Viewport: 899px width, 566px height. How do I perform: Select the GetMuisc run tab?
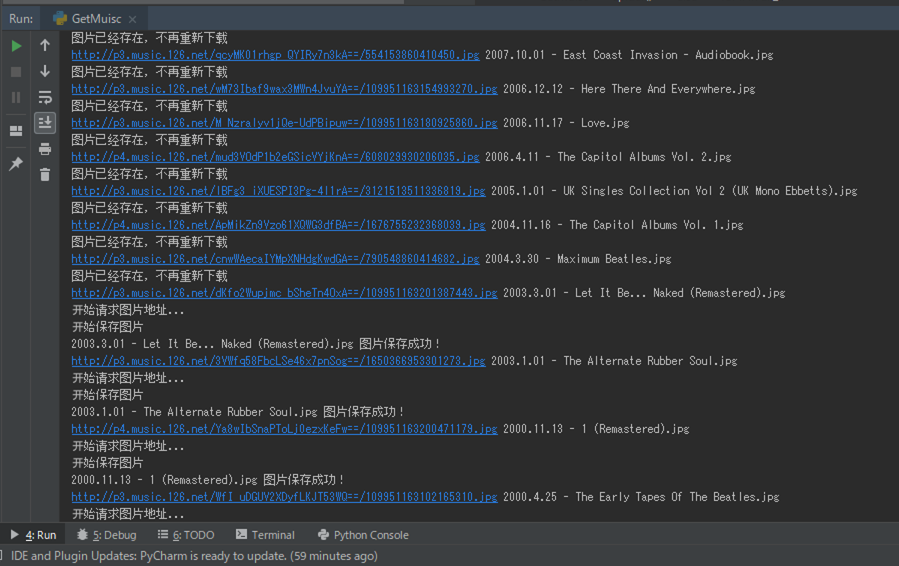coord(95,19)
